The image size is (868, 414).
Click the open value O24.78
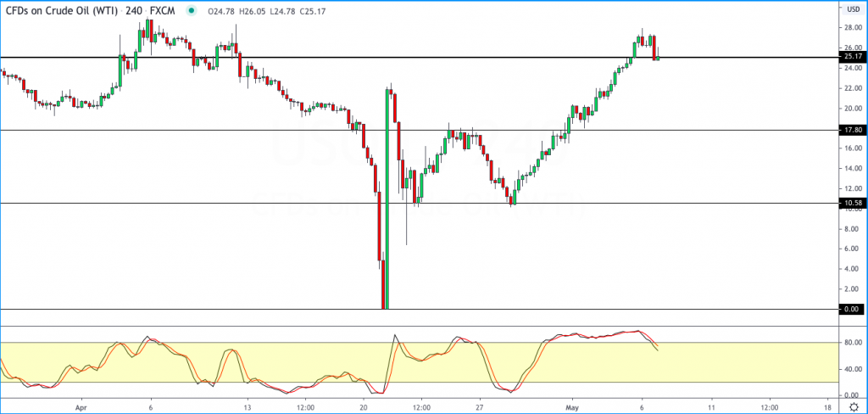tap(220, 11)
